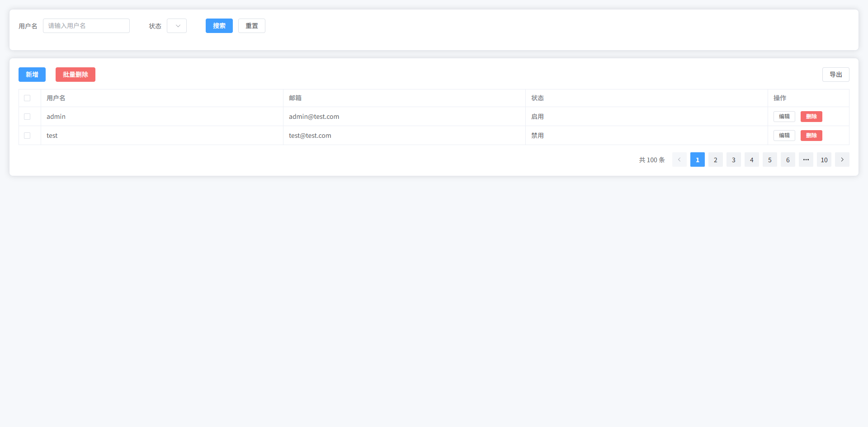The image size is (868, 427).
Task: Check the checkbox for the admin row
Action: (x=27, y=117)
